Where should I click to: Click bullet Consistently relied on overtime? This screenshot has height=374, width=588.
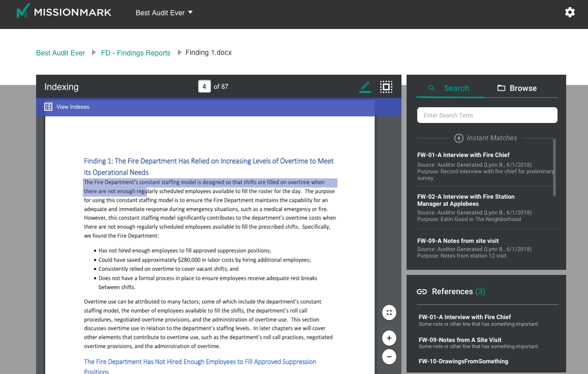click(168, 269)
